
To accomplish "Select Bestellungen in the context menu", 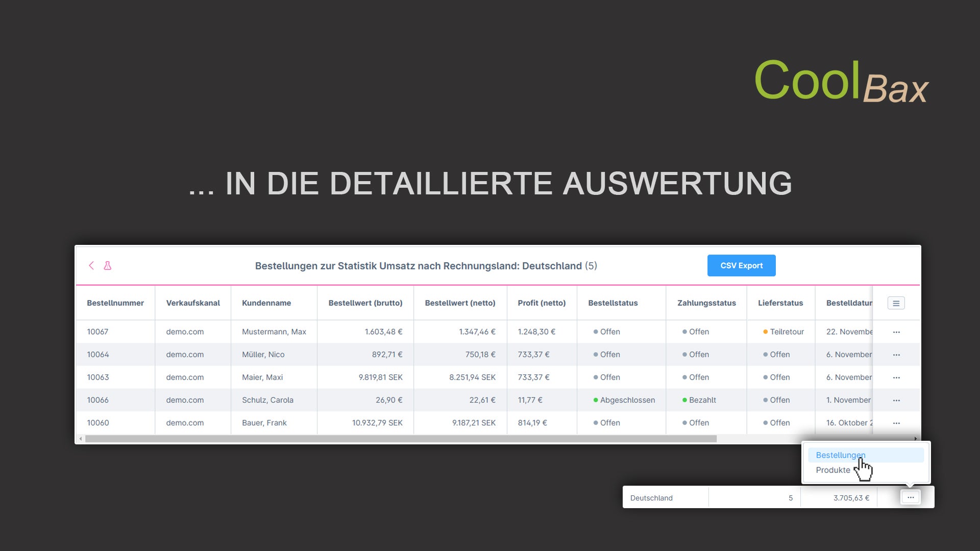I will pos(866,455).
